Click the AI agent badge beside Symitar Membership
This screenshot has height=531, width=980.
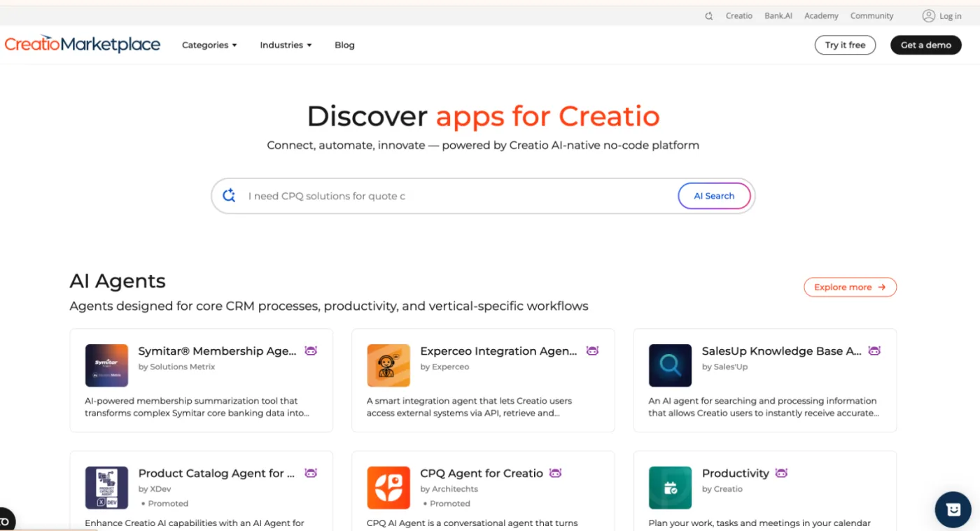311,351
